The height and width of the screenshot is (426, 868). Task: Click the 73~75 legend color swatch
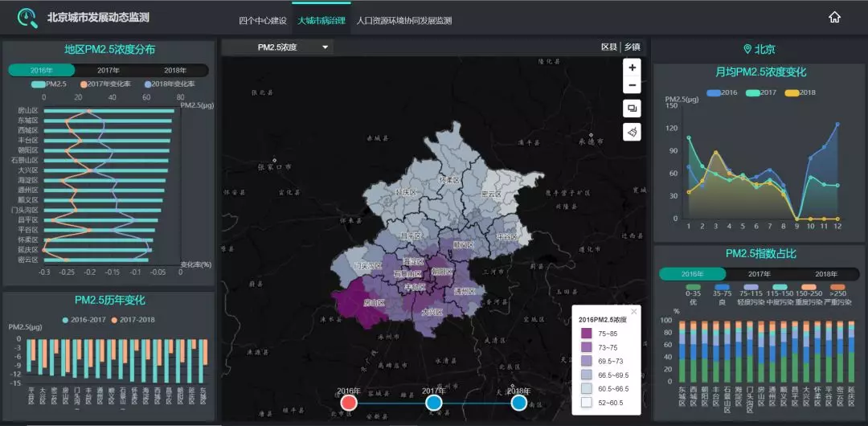[586, 347]
